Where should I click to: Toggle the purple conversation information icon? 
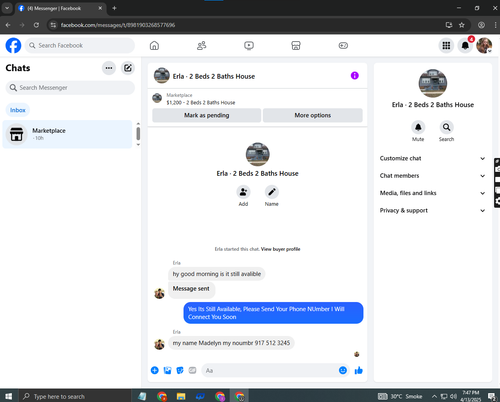coord(355,76)
